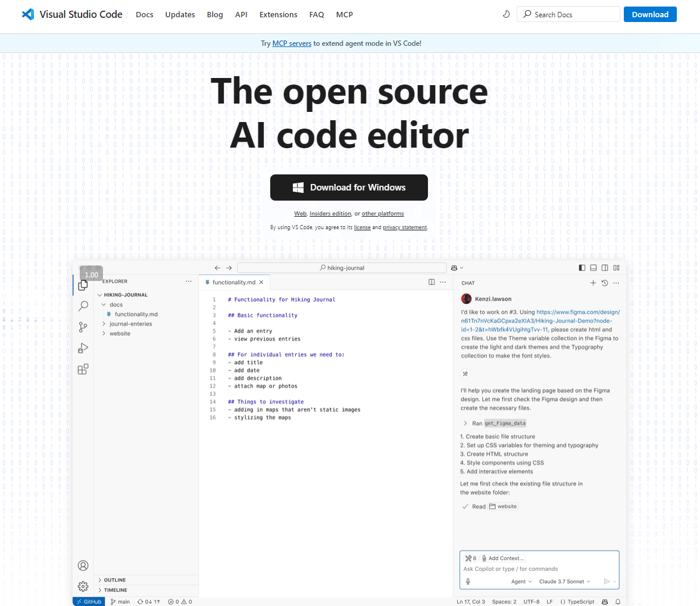700x606 pixels.
Task: Click the Explorer more actions ellipsis
Action: [189, 282]
